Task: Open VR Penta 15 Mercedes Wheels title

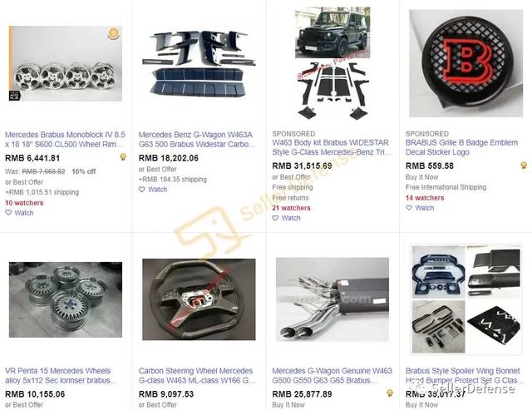Action: 61,376
